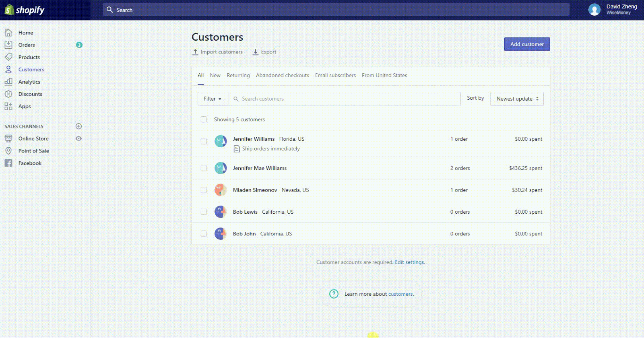644x338 pixels.
Task: Click David Zheng's profile avatar
Action: 594,10
